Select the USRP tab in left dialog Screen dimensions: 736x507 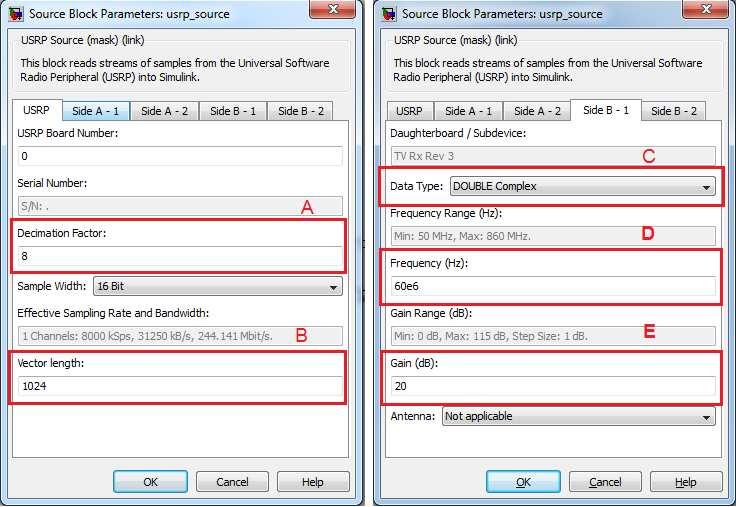[37, 110]
